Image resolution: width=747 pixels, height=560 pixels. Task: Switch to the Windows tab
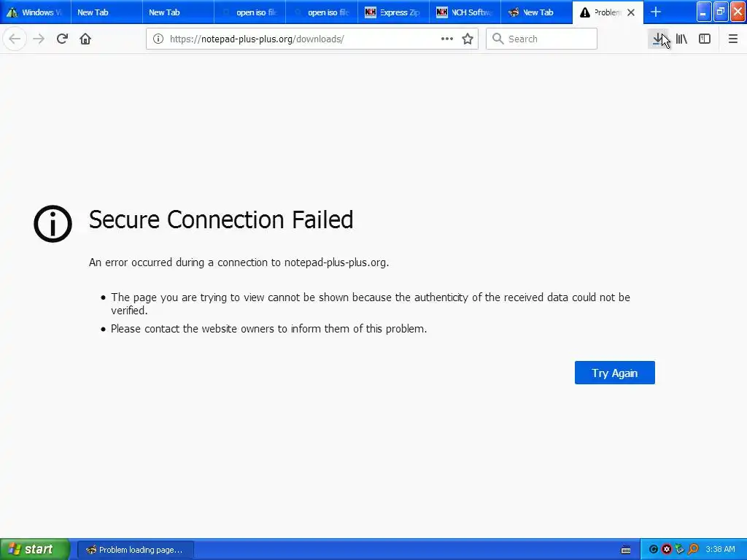tap(33, 12)
